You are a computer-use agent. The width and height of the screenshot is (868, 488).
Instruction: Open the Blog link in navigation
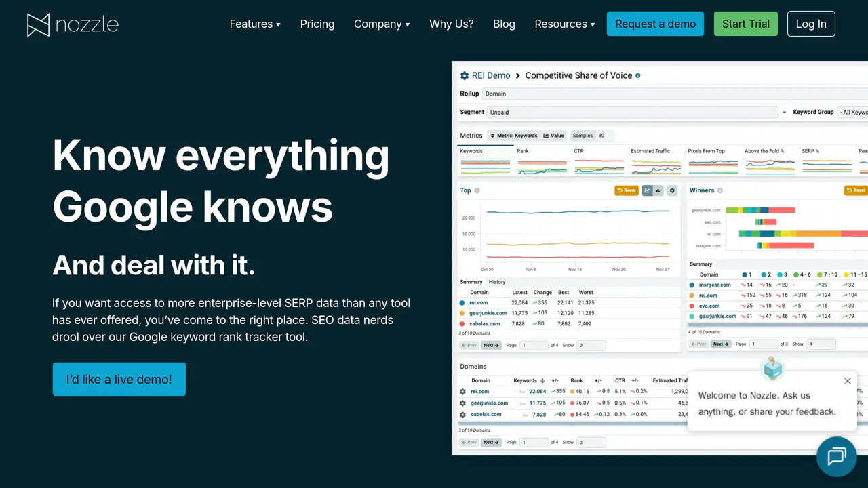504,24
